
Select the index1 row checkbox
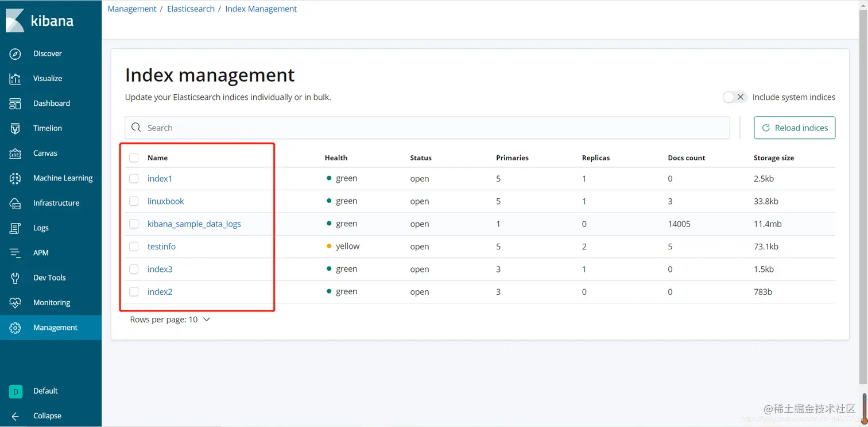click(134, 179)
